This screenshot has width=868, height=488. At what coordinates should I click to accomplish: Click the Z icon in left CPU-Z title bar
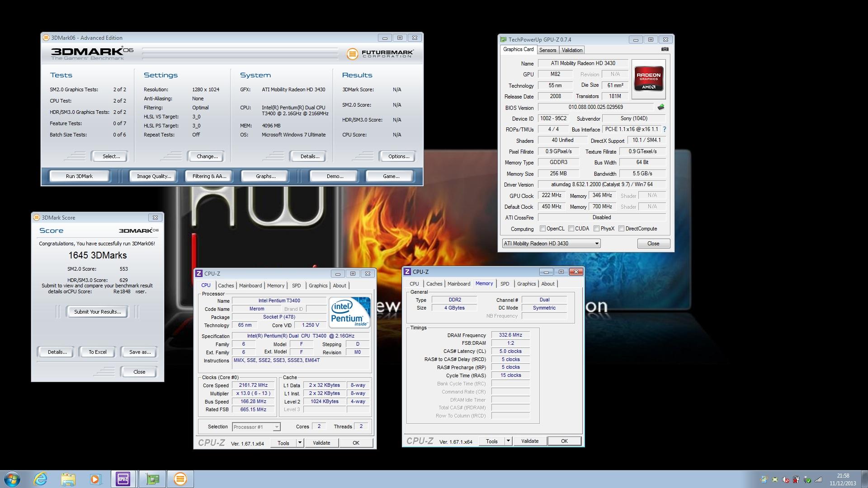[x=199, y=273]
